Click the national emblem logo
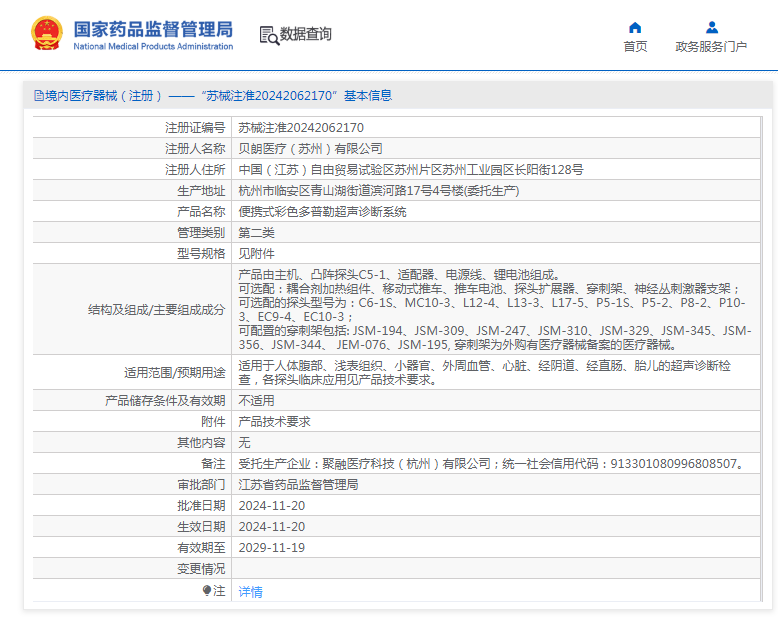The width and height of the screenshot is (778, 619). click(46, 33)
